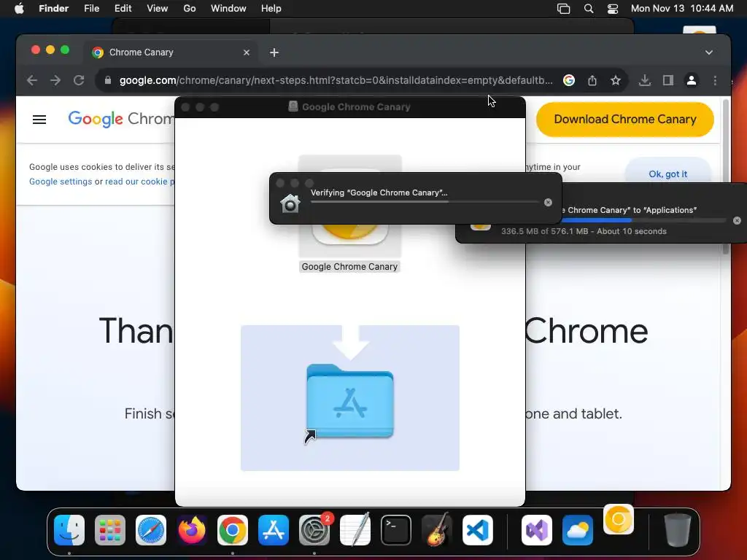Screen dimensions: 747x560
Task: Click the page vertical scrollbar
Action: (x=726, y=176)
